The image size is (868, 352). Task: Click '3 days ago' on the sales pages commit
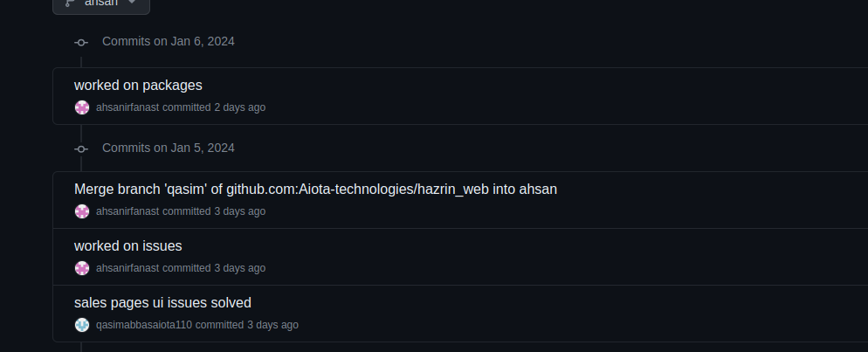(x=272, y=325)
